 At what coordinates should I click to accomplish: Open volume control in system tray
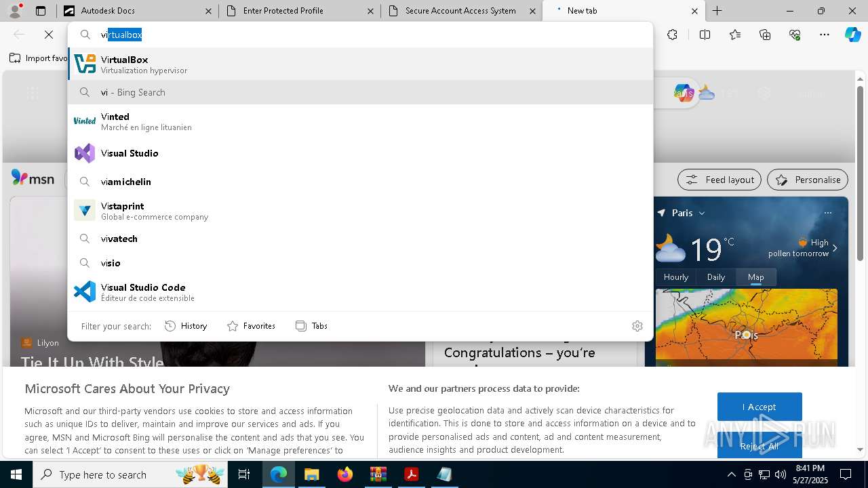pyautogui.click(x=780, y=474)
